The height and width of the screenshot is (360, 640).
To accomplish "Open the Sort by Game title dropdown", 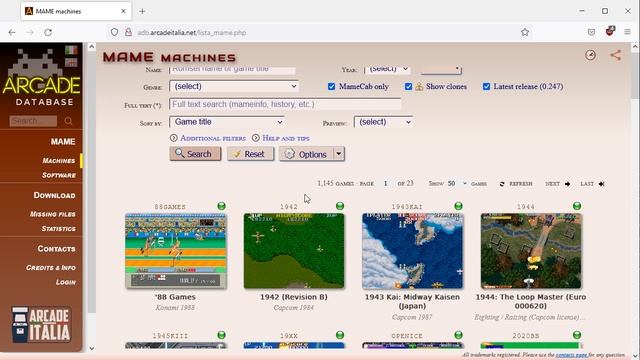I will tap(227, 122).
